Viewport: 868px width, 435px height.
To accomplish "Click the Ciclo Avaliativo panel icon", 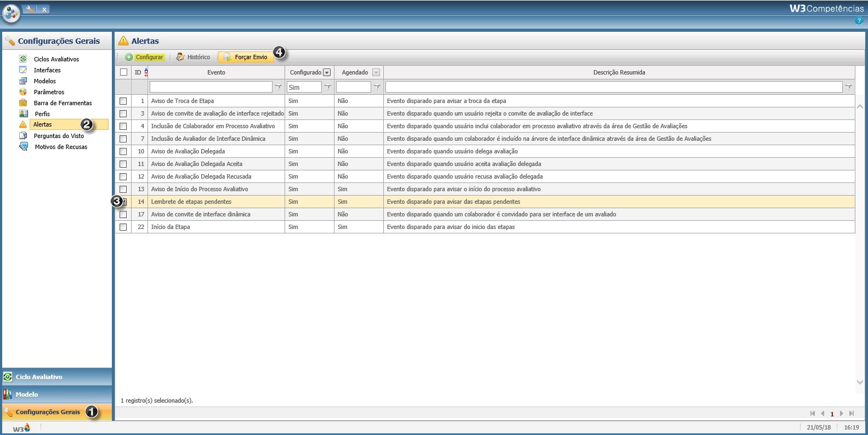I will click(8, 377).
